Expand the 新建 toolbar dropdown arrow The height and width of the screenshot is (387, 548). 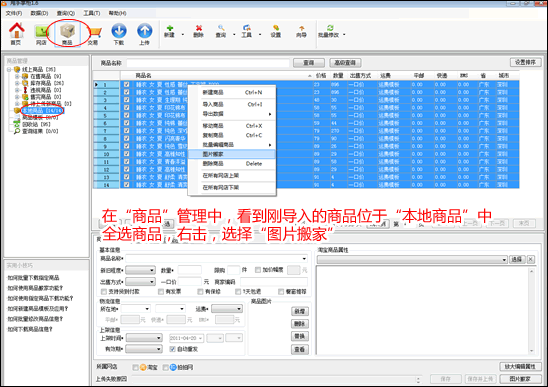[x=183, y=35]
